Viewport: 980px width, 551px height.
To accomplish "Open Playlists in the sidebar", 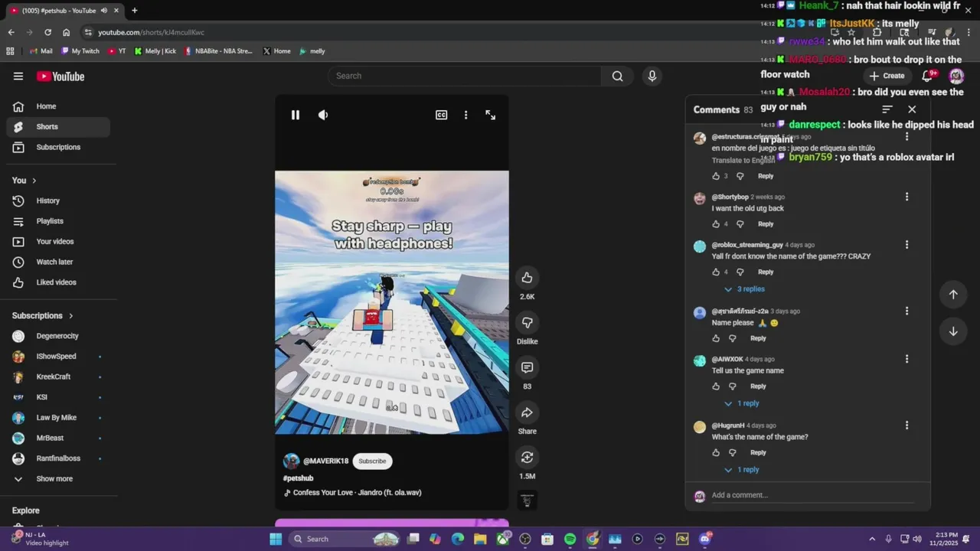I will [x=58, y=221].
